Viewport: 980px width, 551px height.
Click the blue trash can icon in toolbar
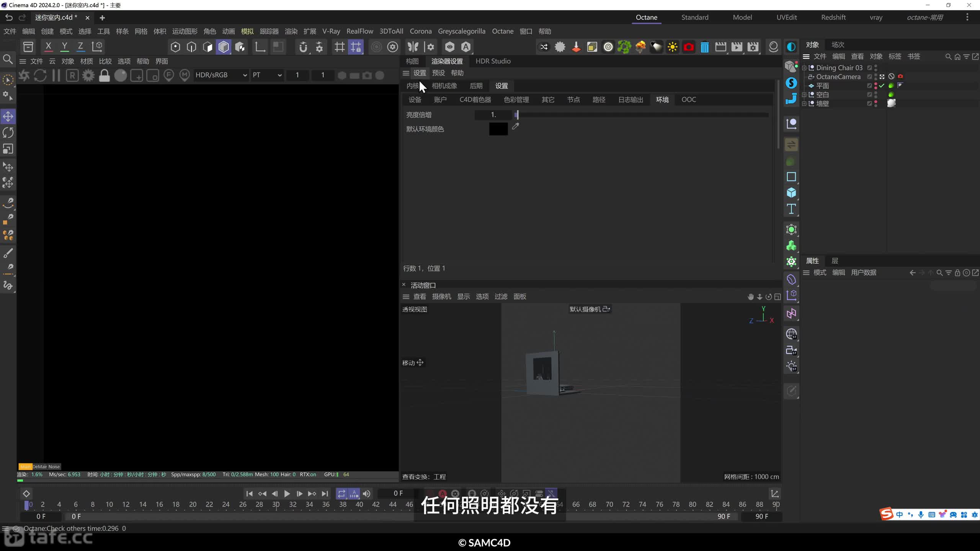[x=705, y=47]
